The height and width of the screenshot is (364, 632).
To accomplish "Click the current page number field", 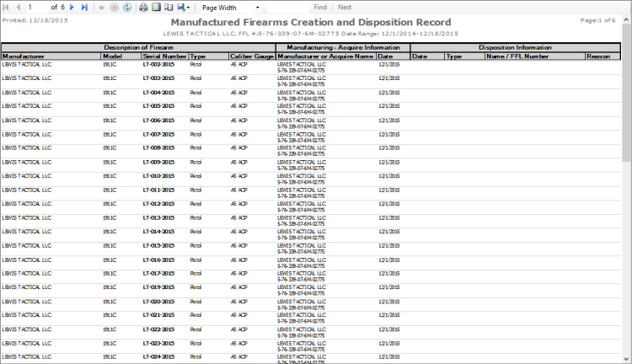I will coord(37,8).
